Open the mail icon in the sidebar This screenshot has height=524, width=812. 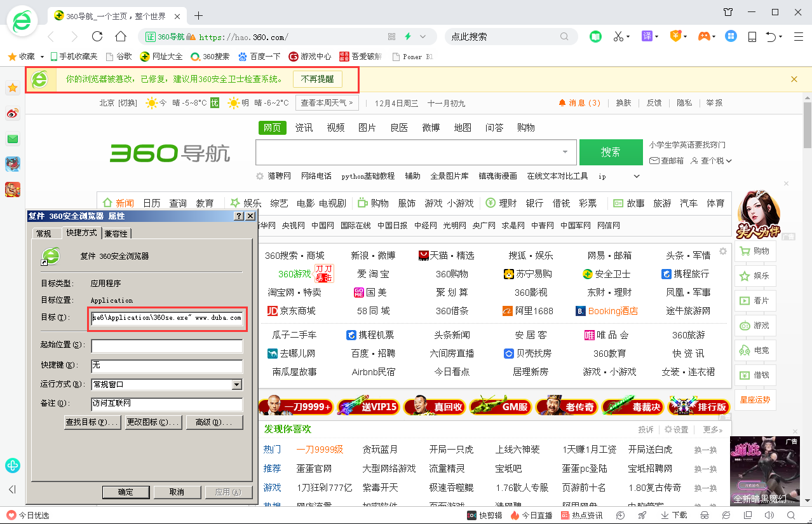pos(13,139)
